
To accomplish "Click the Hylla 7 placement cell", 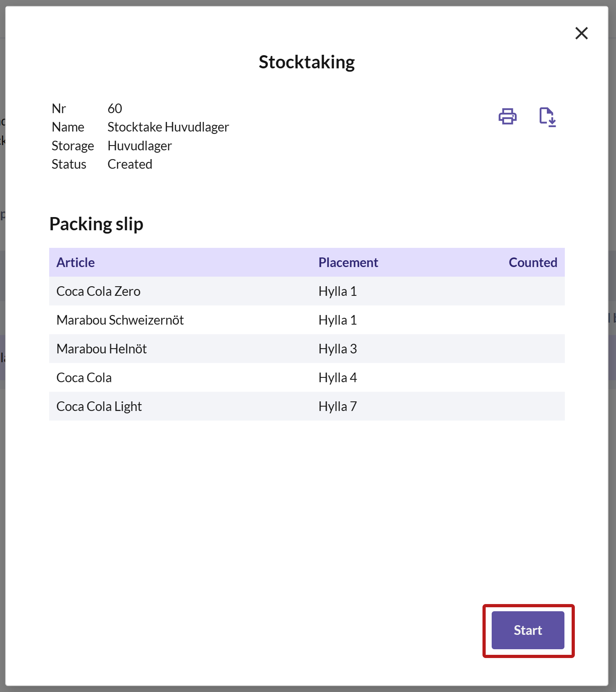I will click(337, 406).
